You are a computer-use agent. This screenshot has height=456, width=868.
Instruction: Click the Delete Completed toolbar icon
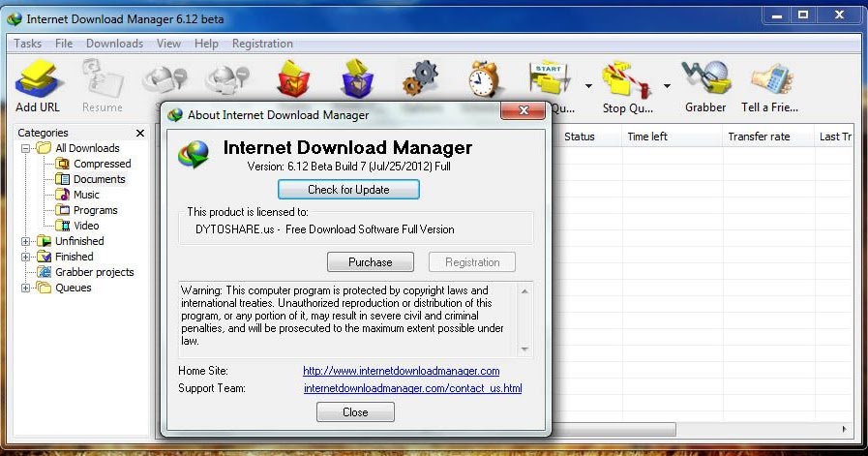(357, 79)
